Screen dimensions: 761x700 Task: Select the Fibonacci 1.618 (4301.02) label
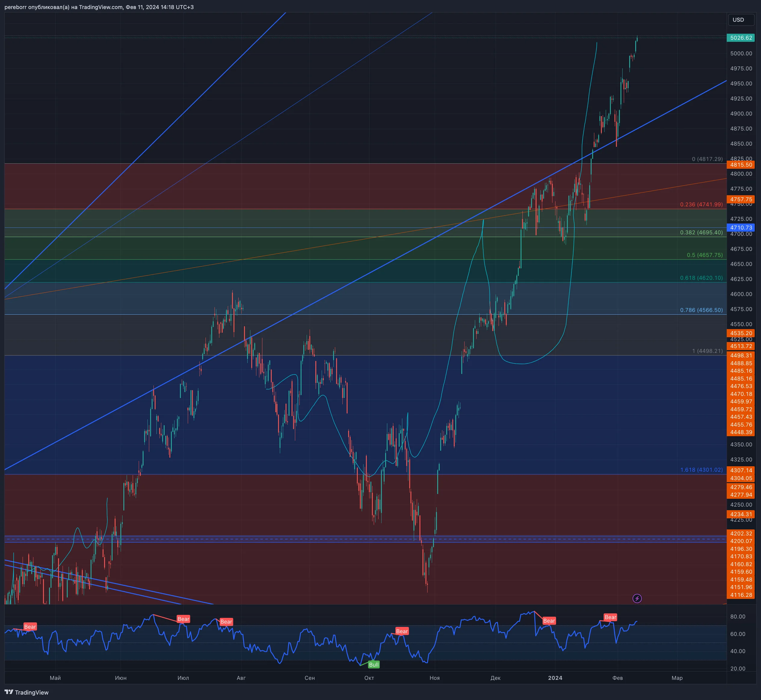click(701, 470)
